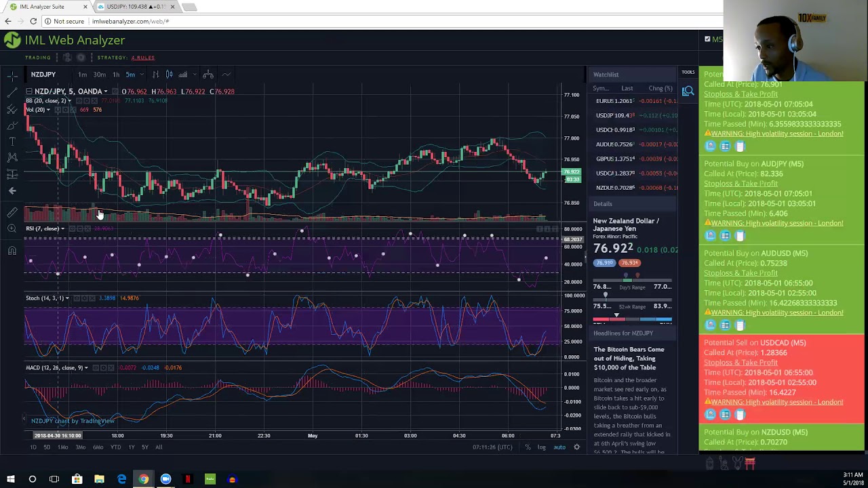Click the back arrow in drawing toolbar
This screenshot has height=488, width=868.
[12, 191]
